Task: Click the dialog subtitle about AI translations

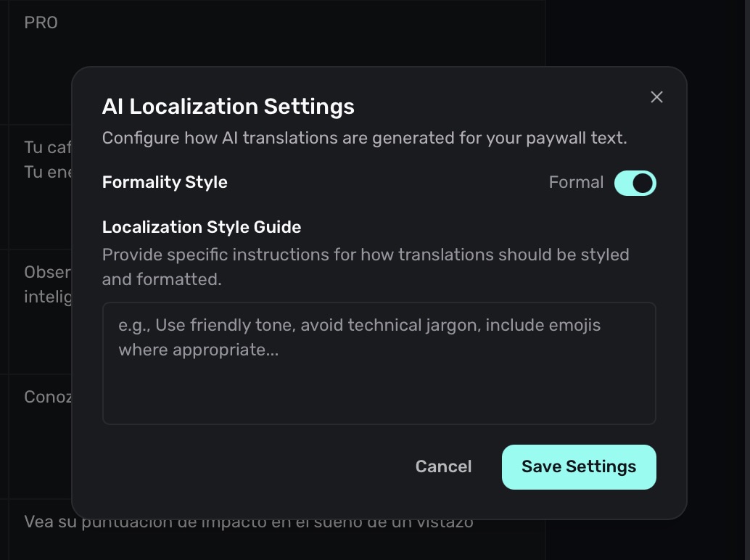Action: 366,137
